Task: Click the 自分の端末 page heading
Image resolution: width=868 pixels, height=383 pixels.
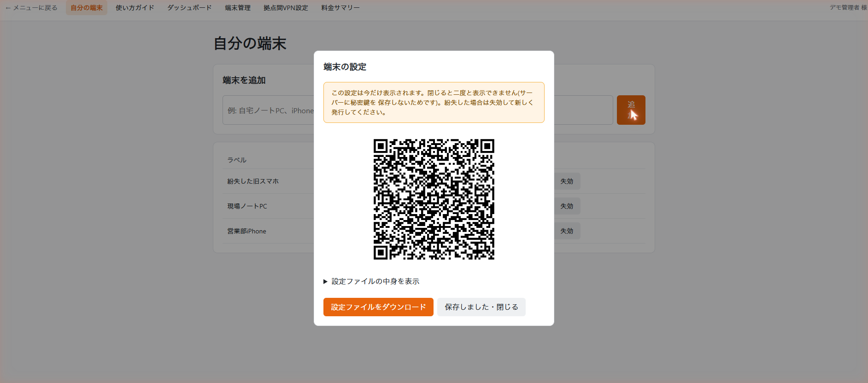Action: [x=250, y=44]
